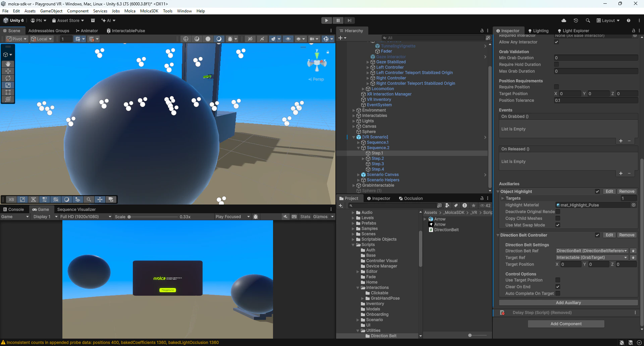The height and width of the screenshot is (346, 644).
Task: Open the GameObject menu
Action: [51, 11]
